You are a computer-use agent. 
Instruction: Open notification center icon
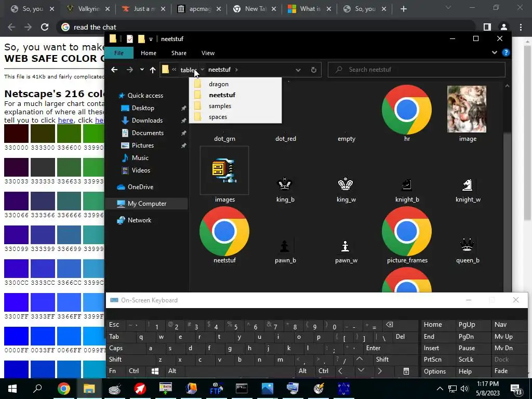click(516, 389)
